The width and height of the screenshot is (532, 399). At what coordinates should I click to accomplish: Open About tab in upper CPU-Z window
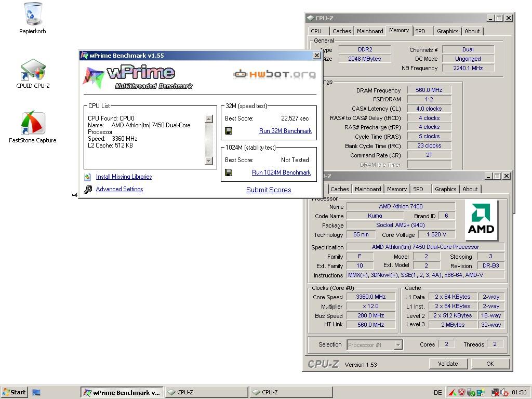tap(472, 31)
